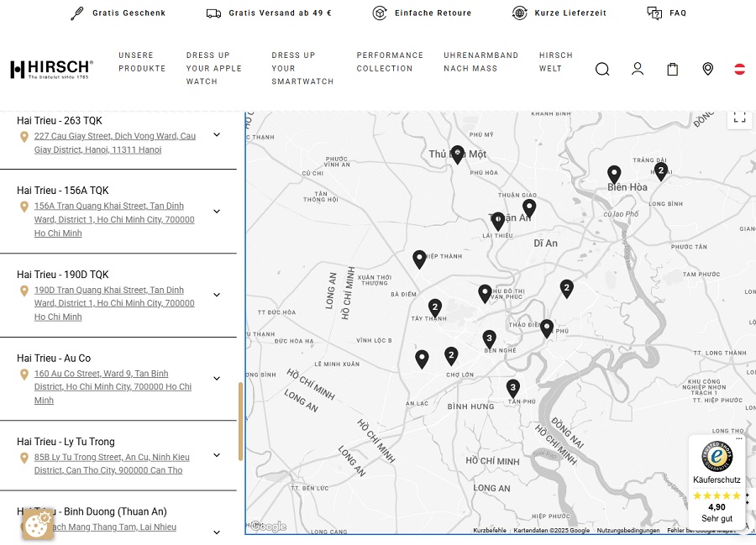
Task: Expand the Hai Trieu - 190D TQK entry
Action: 217,295
